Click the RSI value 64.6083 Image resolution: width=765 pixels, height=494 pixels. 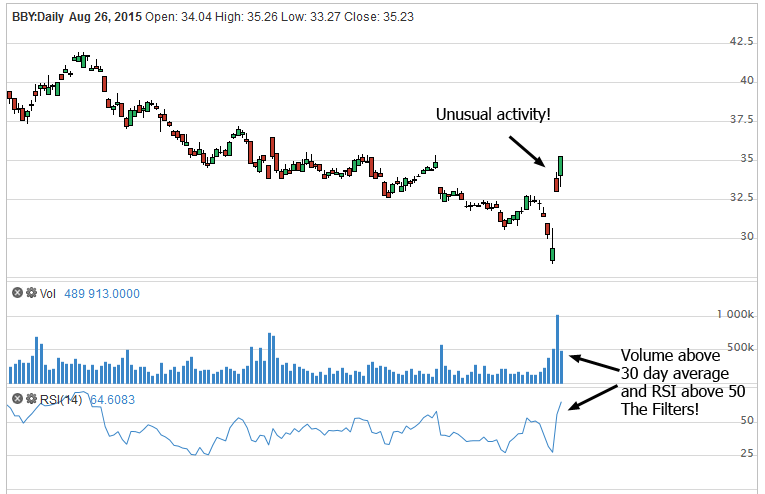coord(112,399)
